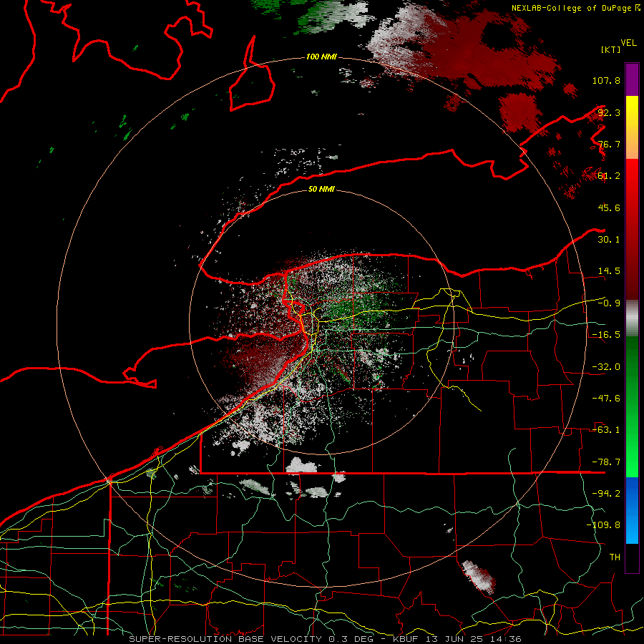Click the VEL legend heading

pyautogui.click(x=629, y=43)
